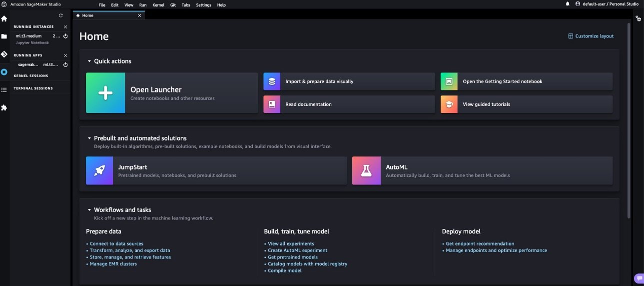644x286 pixels.
Task: Open the JumpStart card
Action: pos(216,171)
